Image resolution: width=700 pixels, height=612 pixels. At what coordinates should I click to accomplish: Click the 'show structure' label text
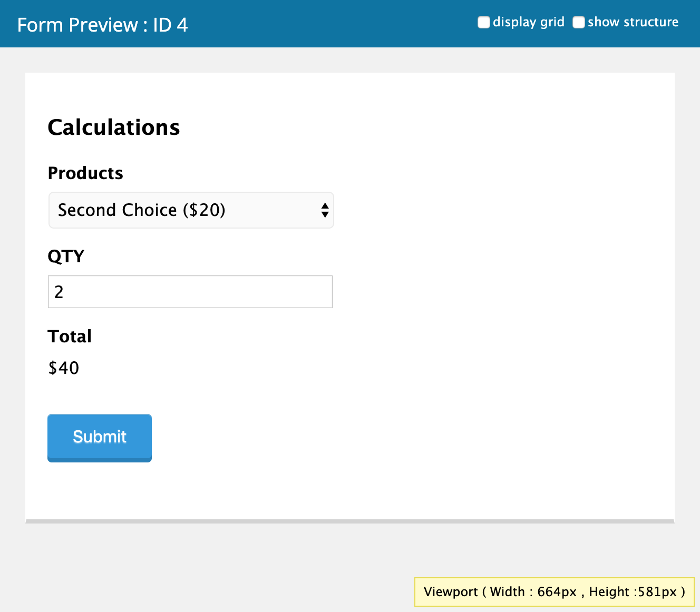point(633,22)
